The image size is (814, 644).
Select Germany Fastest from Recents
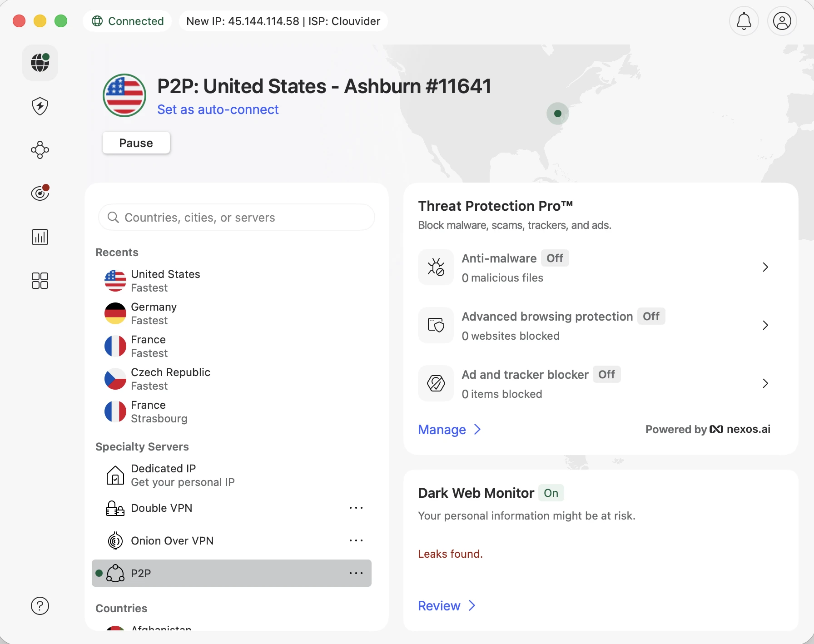pos(154,313)
